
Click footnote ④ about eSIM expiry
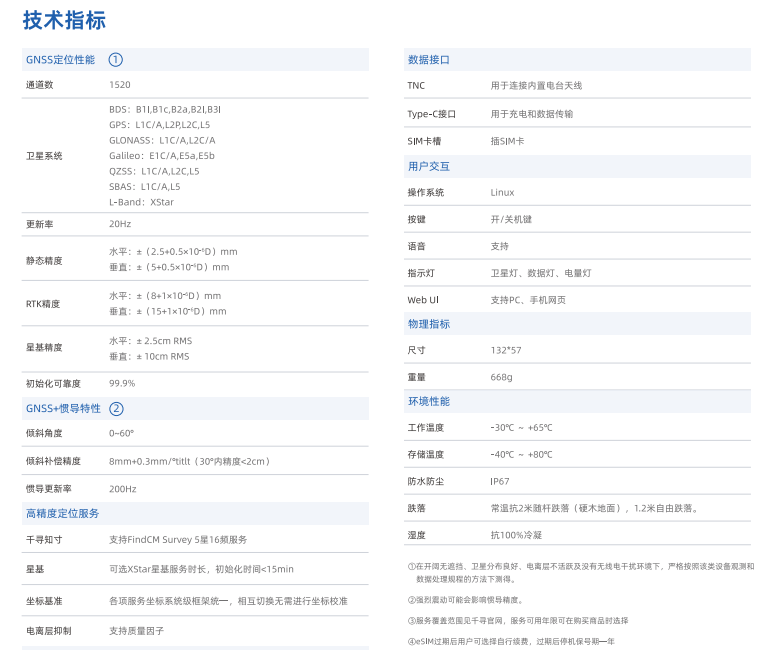coord(511,641)
